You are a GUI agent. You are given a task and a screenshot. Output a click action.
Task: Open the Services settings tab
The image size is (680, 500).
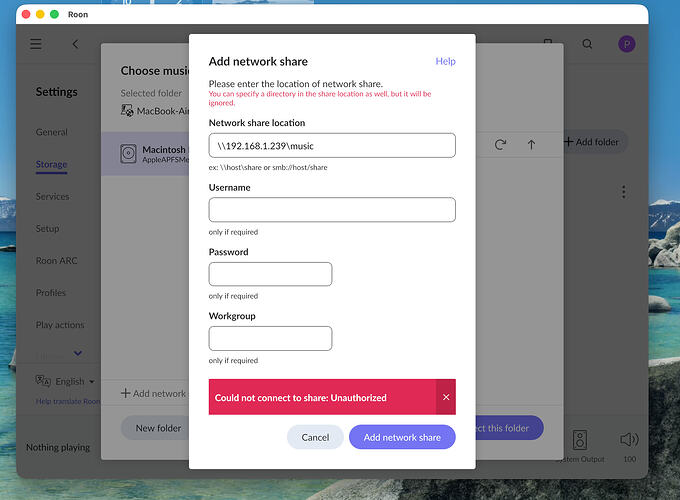pyautogui.click(x=52, y=196)
